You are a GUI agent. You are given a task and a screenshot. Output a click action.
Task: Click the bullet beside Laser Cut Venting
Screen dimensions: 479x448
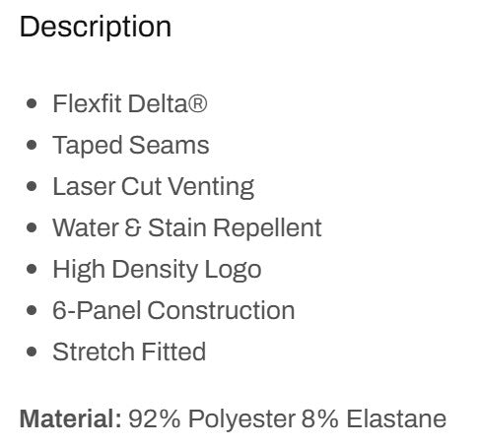coord(32,186)
